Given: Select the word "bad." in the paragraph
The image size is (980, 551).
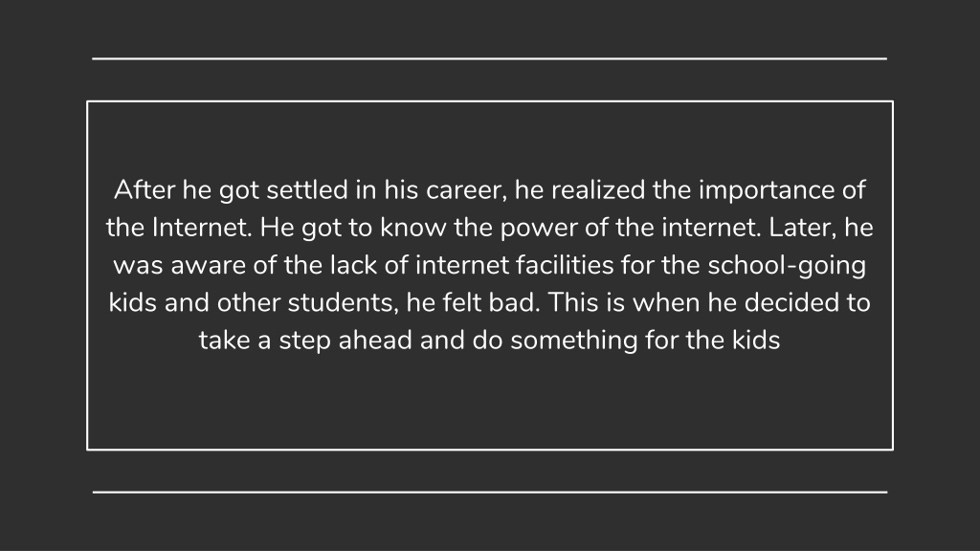Looking at the screenshot, I should point(514,302).
